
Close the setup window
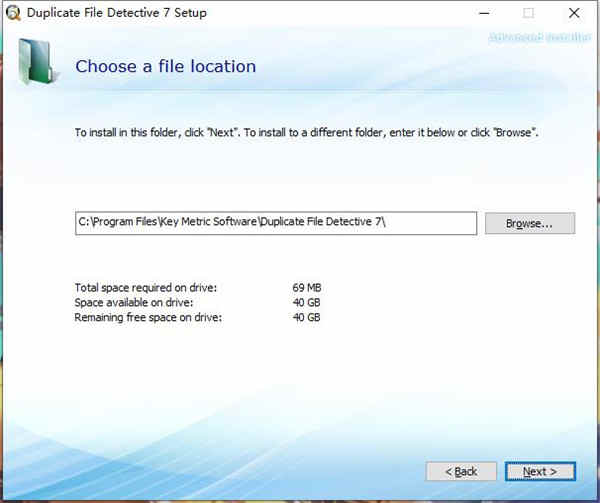(574, 13)
